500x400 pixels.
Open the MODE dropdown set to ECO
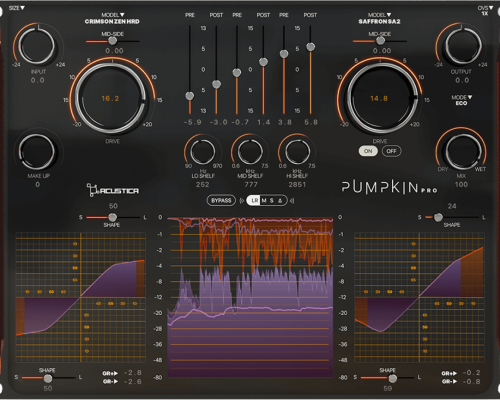point(462,100)
